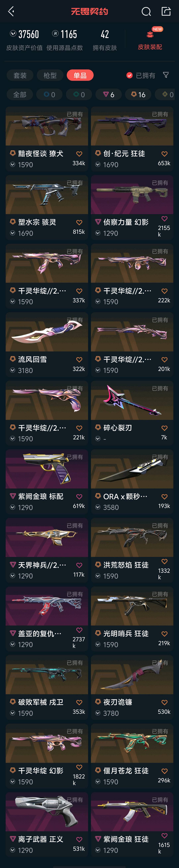Open the 皮肤装配 loadout icon
The height and width of the screenshot is (868, 179).
pyautogui.click(x=150, y=34)
